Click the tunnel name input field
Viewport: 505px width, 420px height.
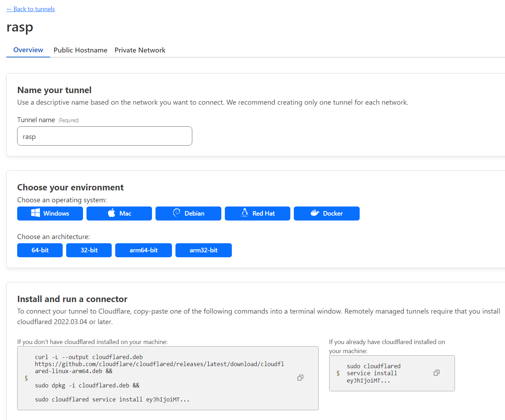pyautogui.click(x=104, y=136)
